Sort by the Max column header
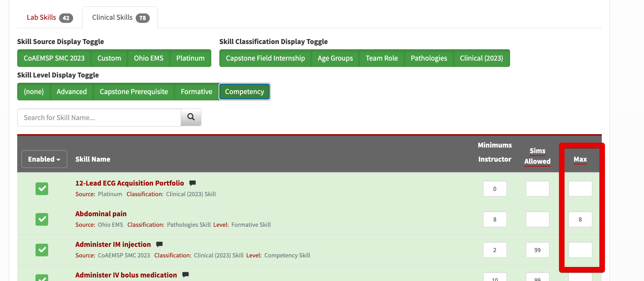This screenshot has width=644, height=281. pyautogui.click(x=580, y=159)
